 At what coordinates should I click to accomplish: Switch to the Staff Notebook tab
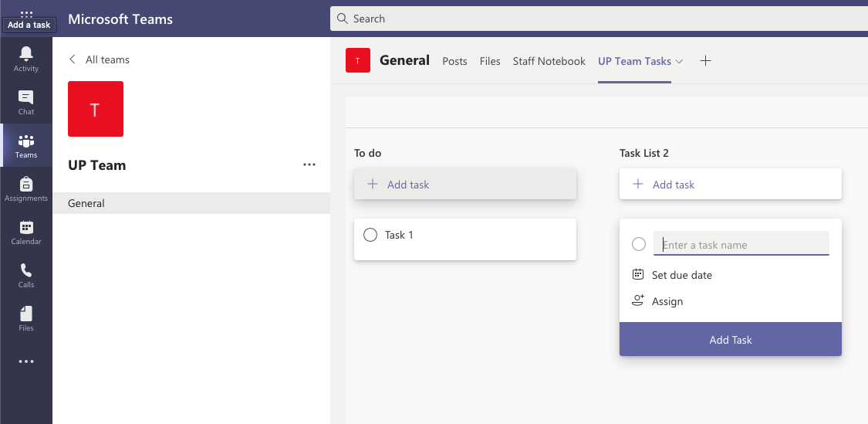coord(549,62)
